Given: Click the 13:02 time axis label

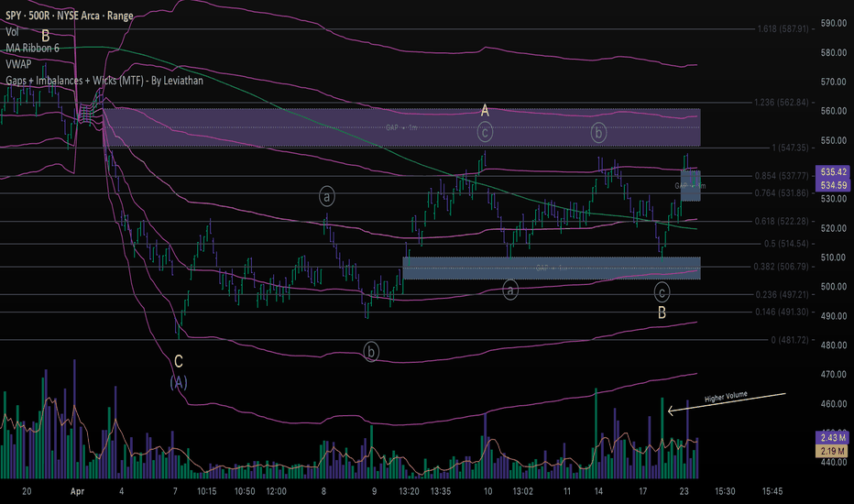Looking at the screenshot, I should pos(523,491).
